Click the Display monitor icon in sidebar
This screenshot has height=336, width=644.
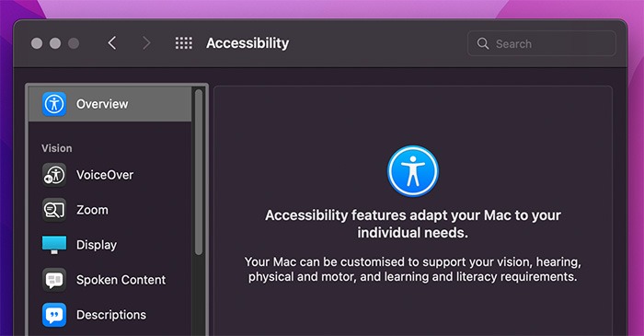point(54,245)
